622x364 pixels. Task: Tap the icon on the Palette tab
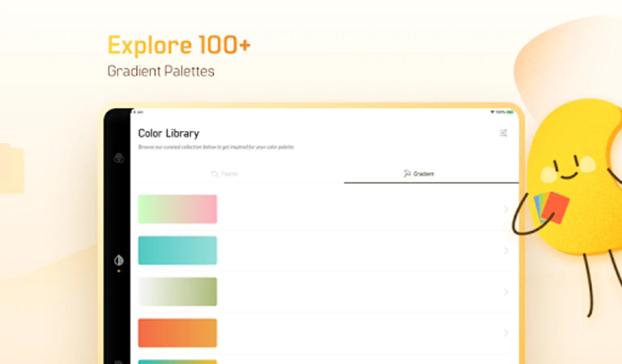coord(214,174)
